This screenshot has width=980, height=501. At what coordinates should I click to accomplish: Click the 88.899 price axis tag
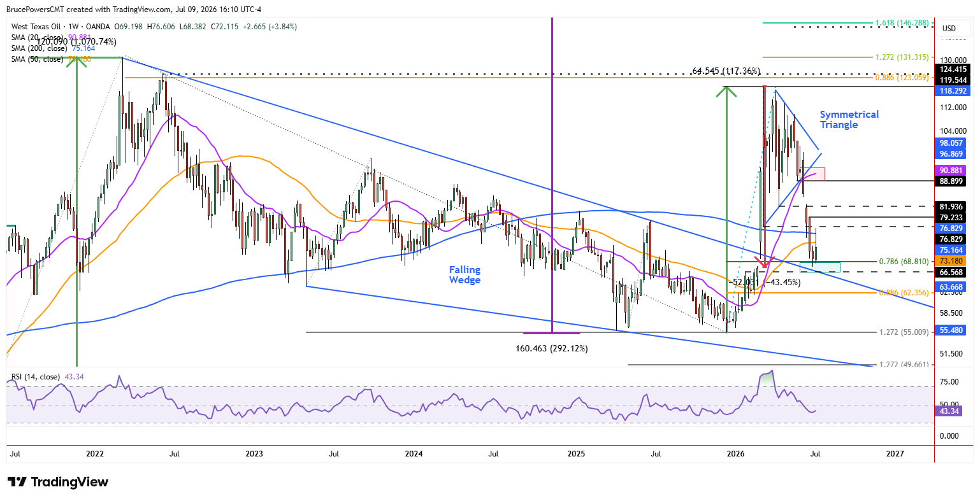pos(952,181)
